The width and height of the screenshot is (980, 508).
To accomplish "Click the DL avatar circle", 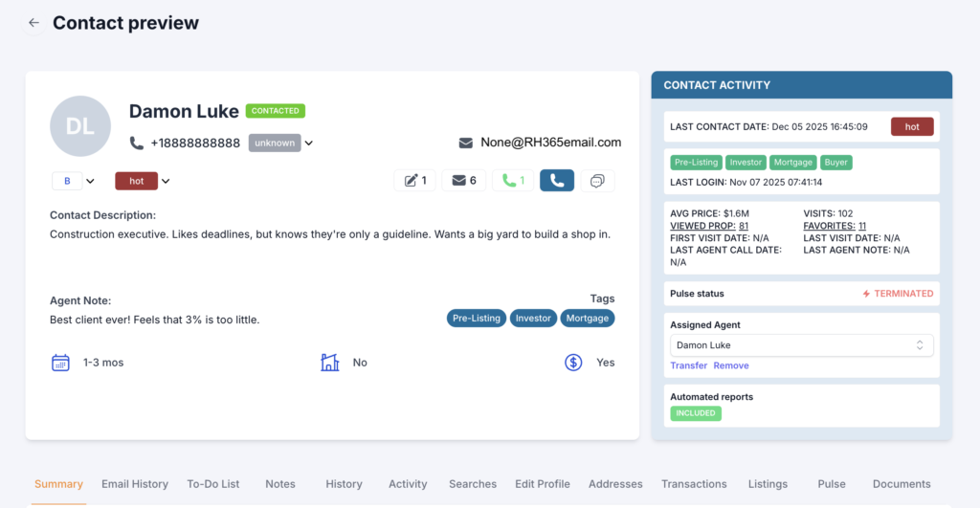I will [80, 126].
